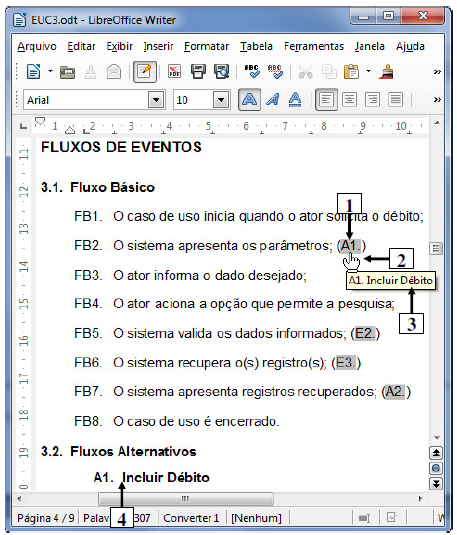This screenshot has width=457, height=535.
Task: Open the Paste dropdown arrow
Action: pos(368,71)
